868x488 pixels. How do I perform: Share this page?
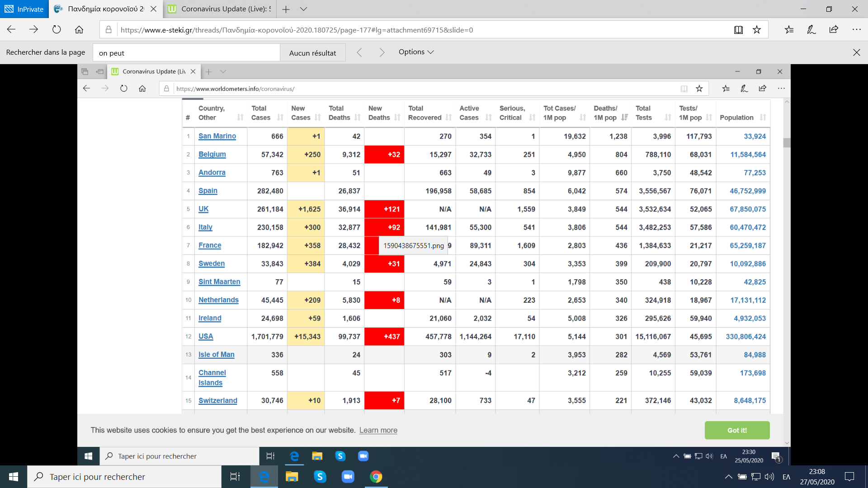(x=834, y=30)
